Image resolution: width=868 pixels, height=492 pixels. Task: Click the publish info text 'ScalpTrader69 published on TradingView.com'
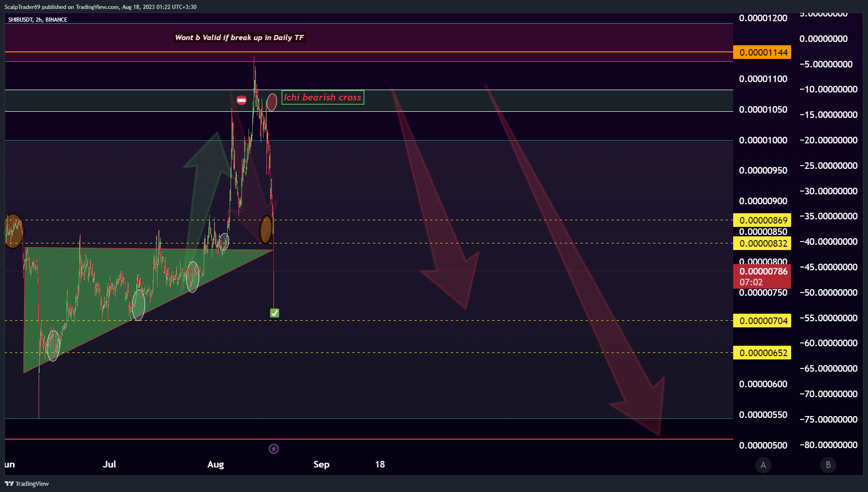point(62,7)
